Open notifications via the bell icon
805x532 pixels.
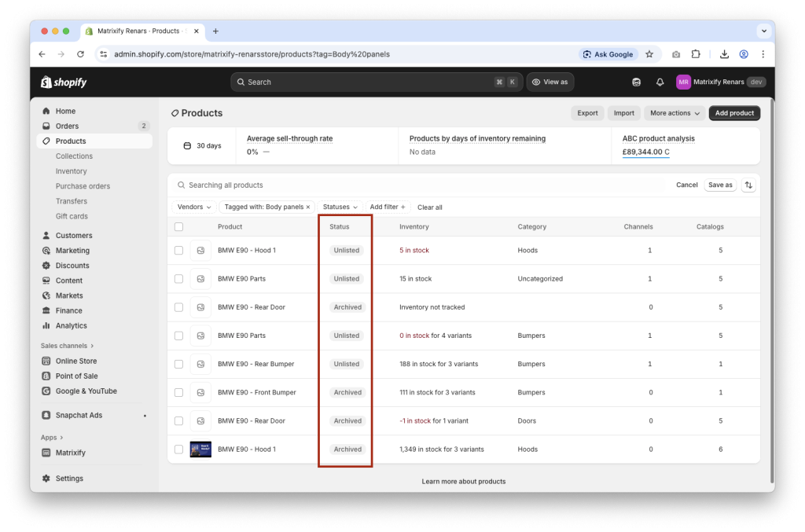click(x=660, y=82)
